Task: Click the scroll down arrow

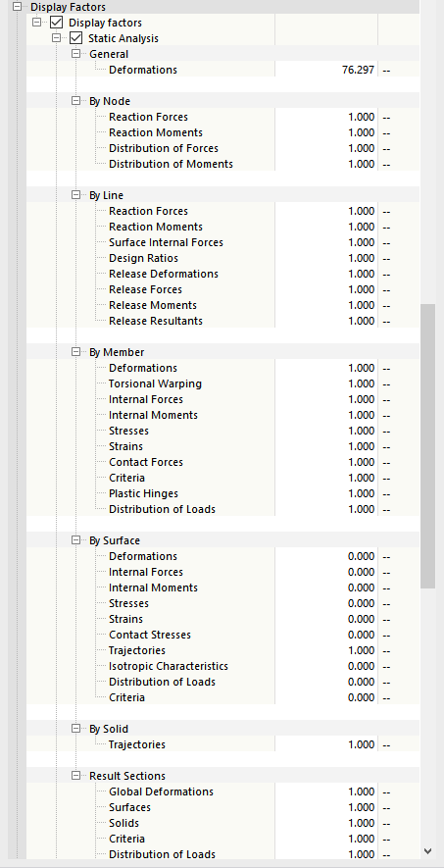Action: [427, 851]
